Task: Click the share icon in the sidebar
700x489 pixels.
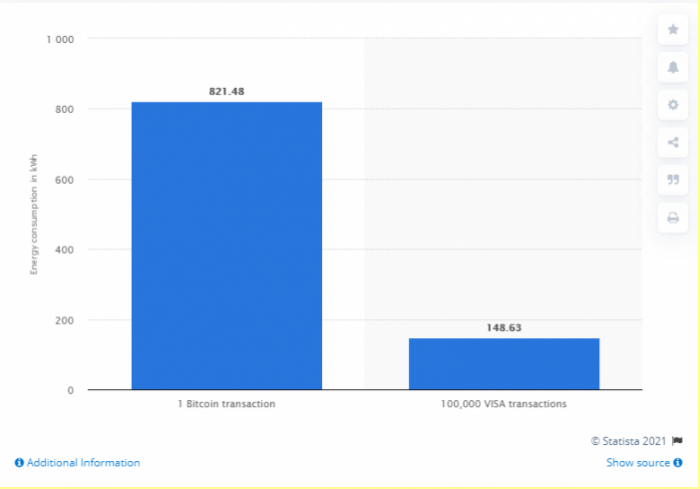Action: coord(672,142)
